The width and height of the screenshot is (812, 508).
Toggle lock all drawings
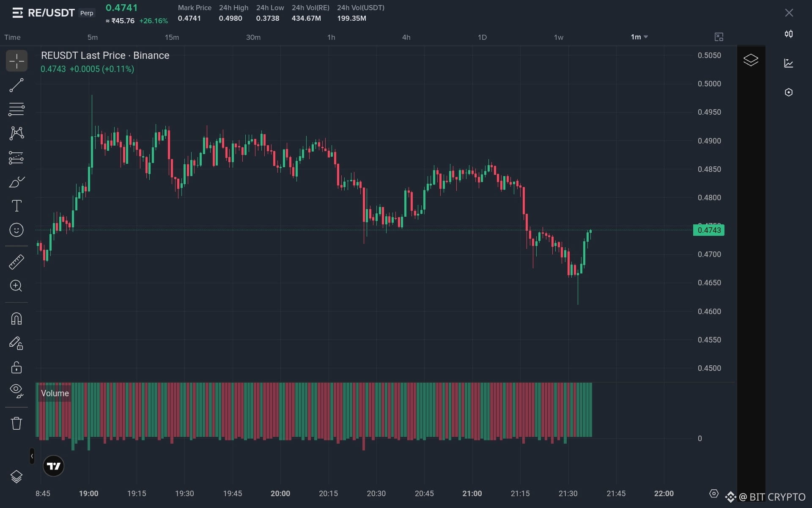click(16, 367)
